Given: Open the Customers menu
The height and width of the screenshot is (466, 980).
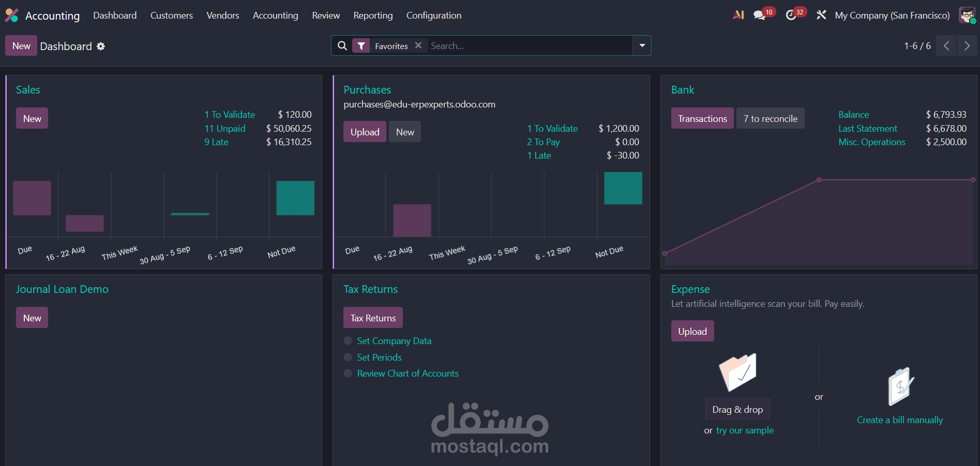Looking at the screenshot, I should click(x=172, y=15).
